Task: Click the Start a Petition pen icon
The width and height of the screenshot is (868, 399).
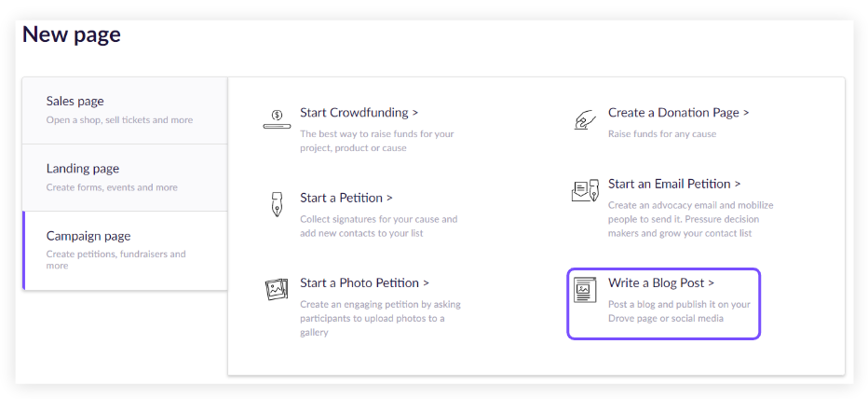Action: (277, 203)
